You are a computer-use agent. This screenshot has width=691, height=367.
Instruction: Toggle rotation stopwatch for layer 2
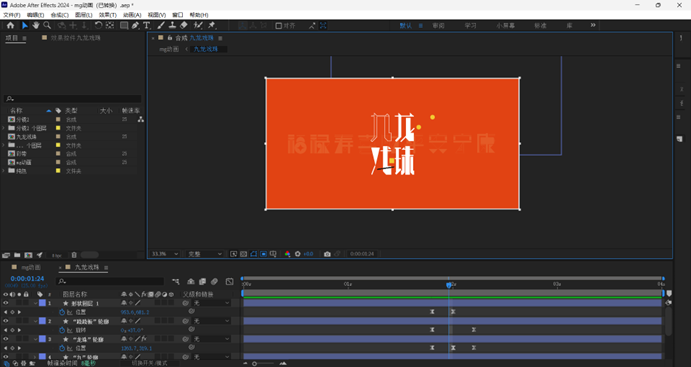coord(62,330)
